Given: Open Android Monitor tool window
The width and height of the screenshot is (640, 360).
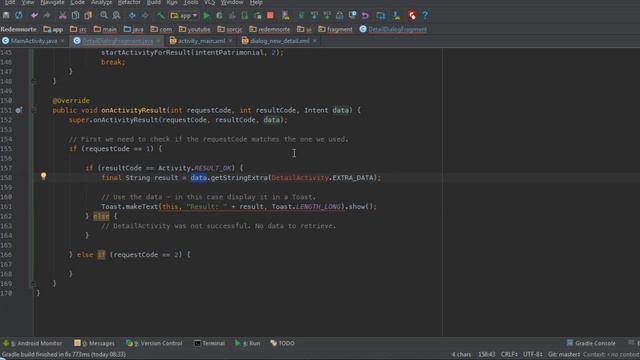Looking at the screenshot, I should click(33, 343).
